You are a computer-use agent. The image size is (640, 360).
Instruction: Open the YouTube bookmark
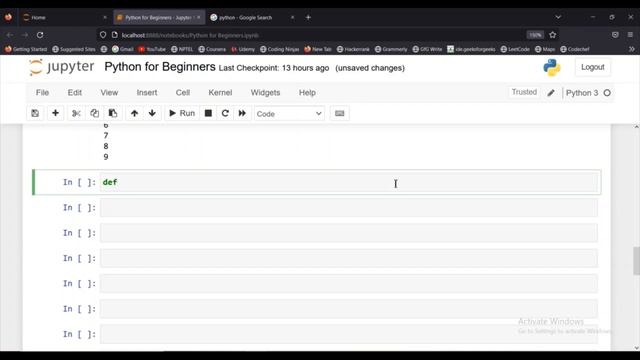[x=152, y=49]
